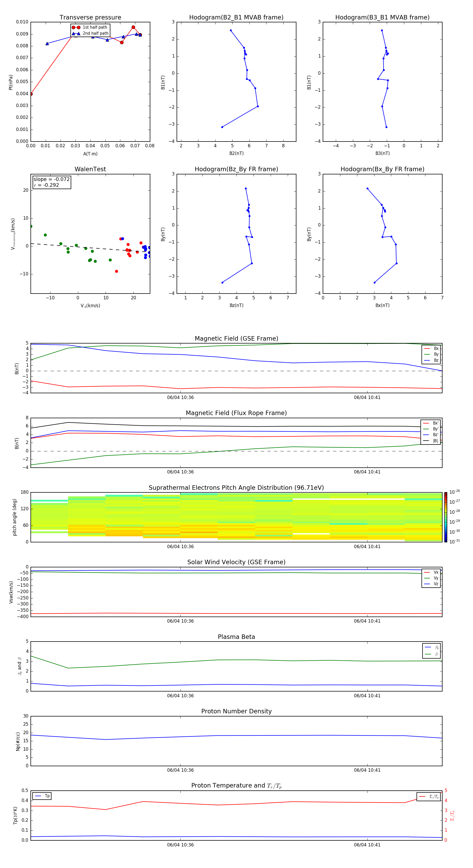Click the 'Bz' legend entry in GSE panel
Screen dimensions: 473x868
coord(431,360)
